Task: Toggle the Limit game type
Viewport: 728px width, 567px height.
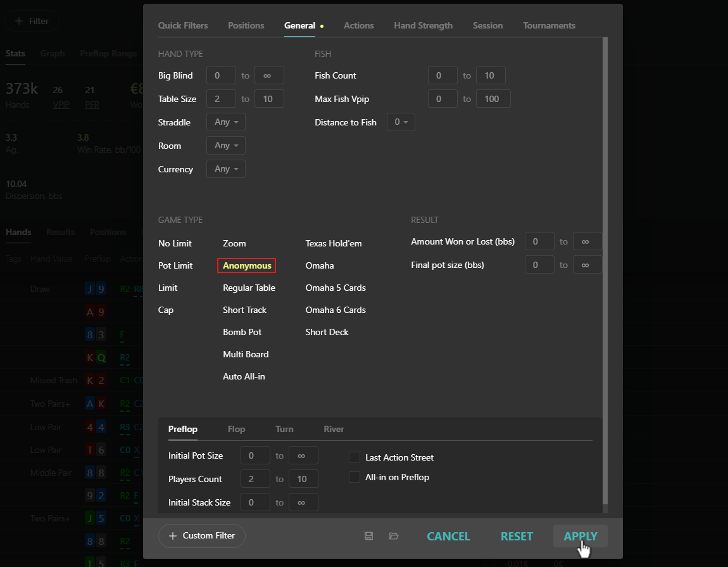Action: [x=168, y=288]
